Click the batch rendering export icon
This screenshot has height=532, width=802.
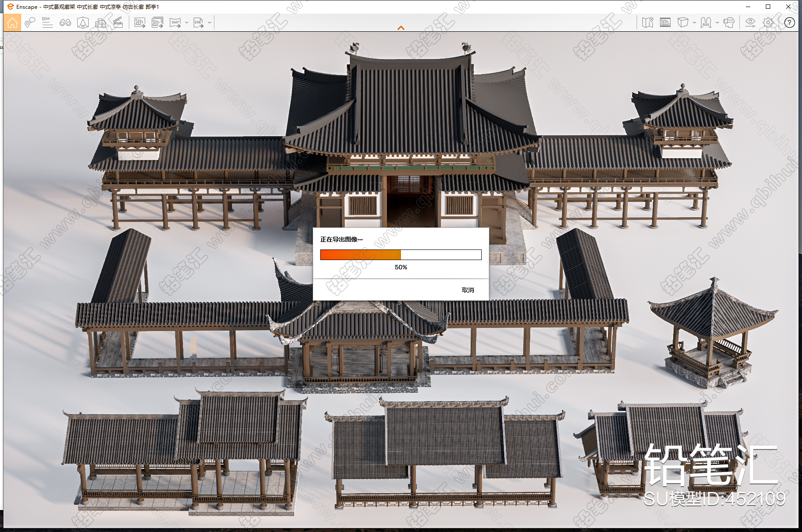[x=157, y=22]
